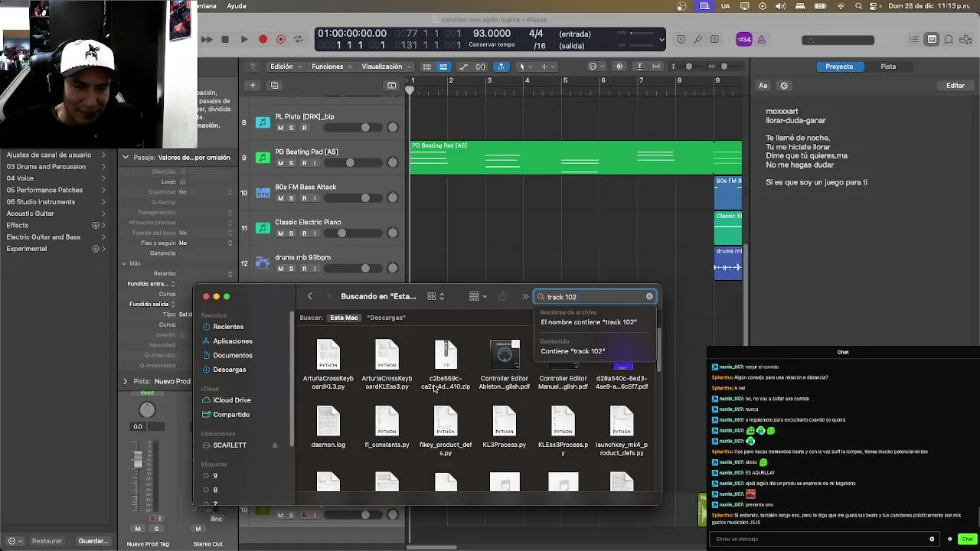
Task: Click the Editar button in notes panel
Action: click(955, 86)
